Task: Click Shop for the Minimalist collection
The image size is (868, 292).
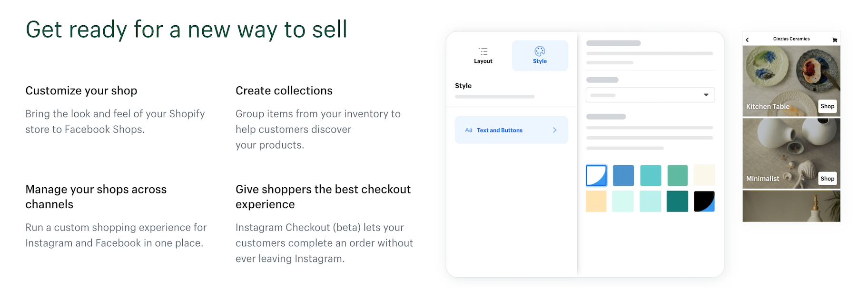Action: [x=827, y=178]
